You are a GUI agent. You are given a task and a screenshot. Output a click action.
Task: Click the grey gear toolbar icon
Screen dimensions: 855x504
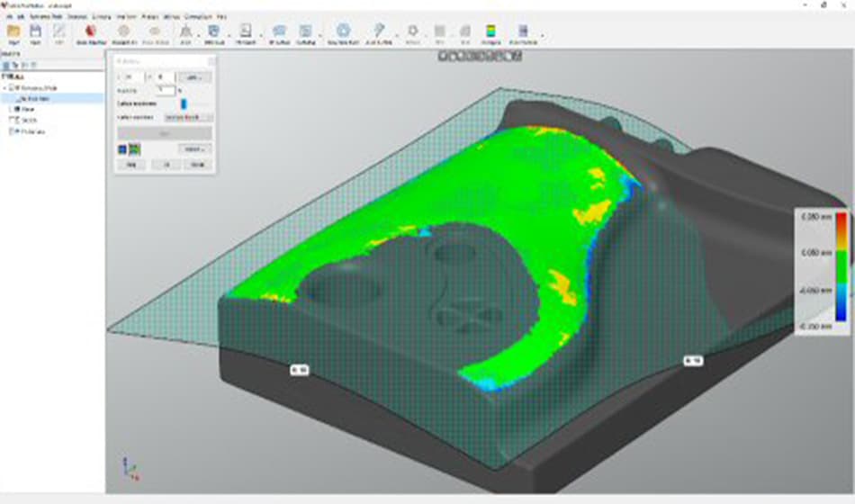413,31
